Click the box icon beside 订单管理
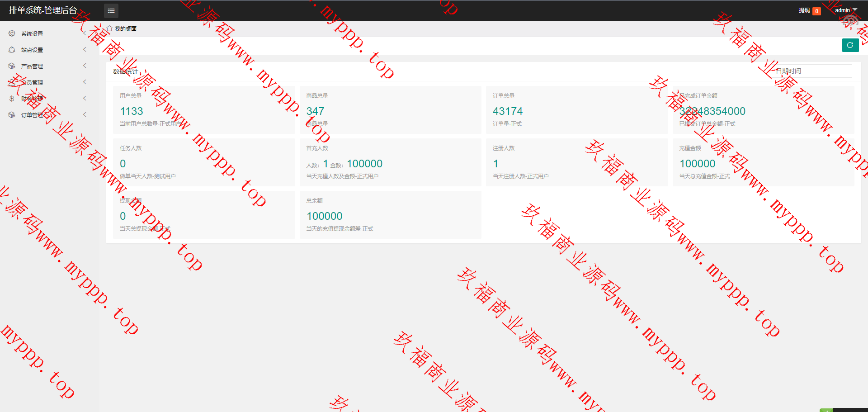The height and width of the screenshot is (412, 868). pos(12,115)
